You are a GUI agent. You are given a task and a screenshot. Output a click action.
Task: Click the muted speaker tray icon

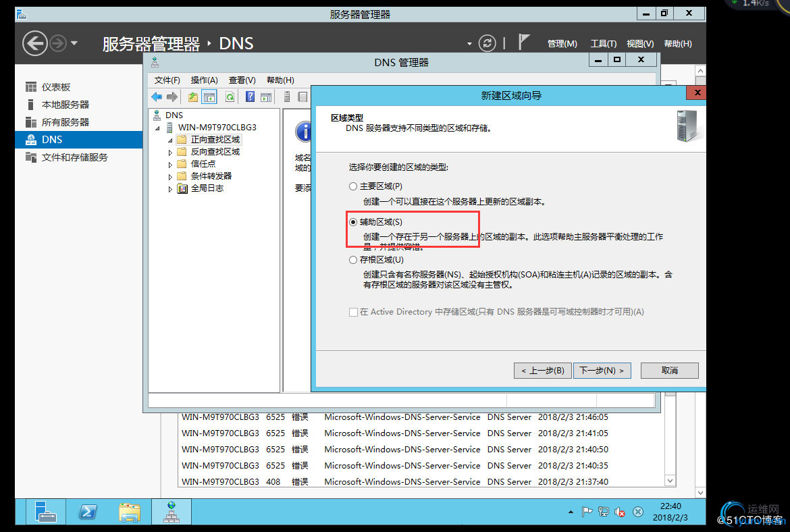tap(620, 512)
